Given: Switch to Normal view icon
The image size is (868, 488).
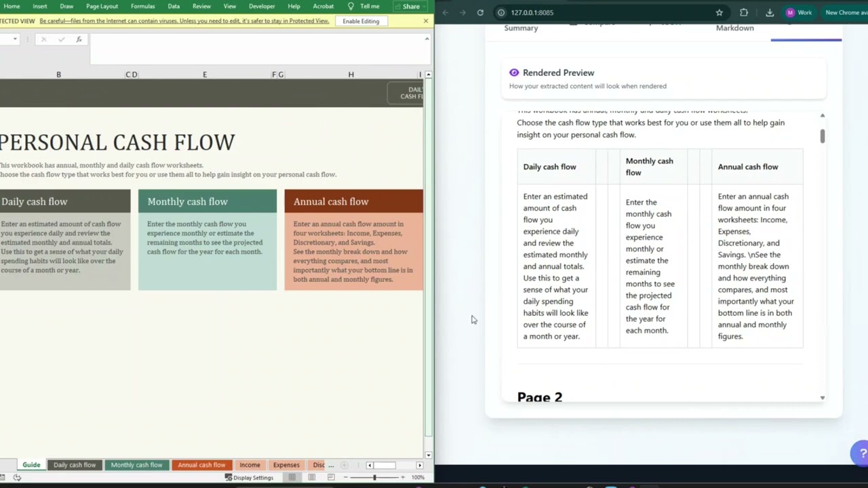Looking at the screenshot, I should 292,478.
